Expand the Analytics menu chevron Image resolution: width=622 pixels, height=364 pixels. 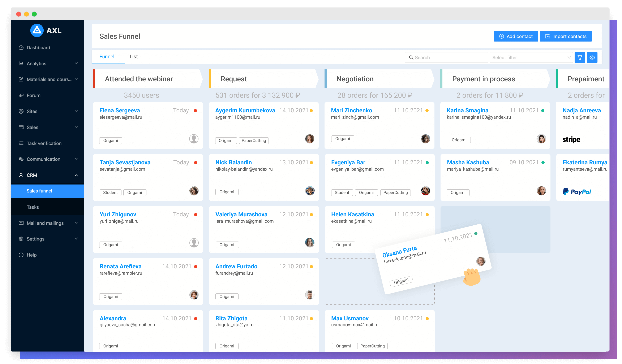click(x=76, y=64)
